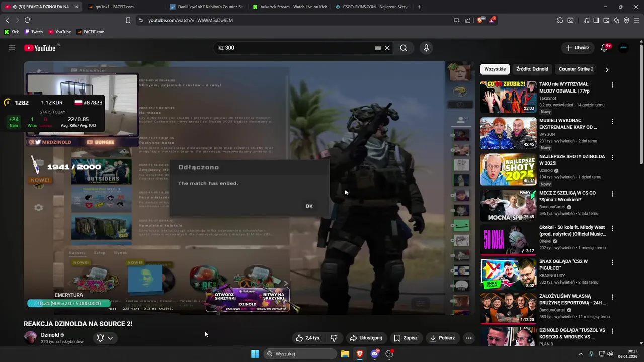The height and width of the screenshot is (362, 644).
Task: Open options for NAJLEPSZE SHOTY DZINOLDA video
Action: [x=612, y=157]
